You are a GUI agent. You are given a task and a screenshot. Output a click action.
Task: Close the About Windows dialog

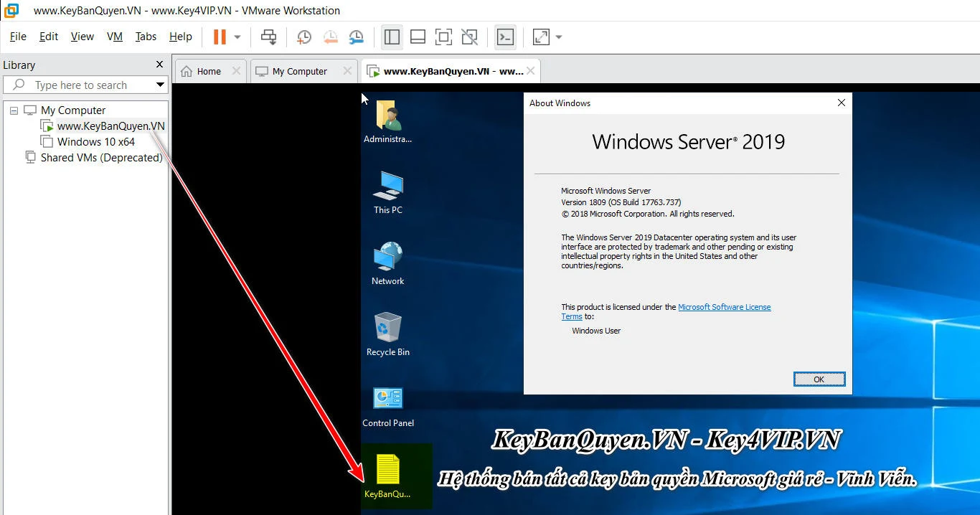point(842,103)
